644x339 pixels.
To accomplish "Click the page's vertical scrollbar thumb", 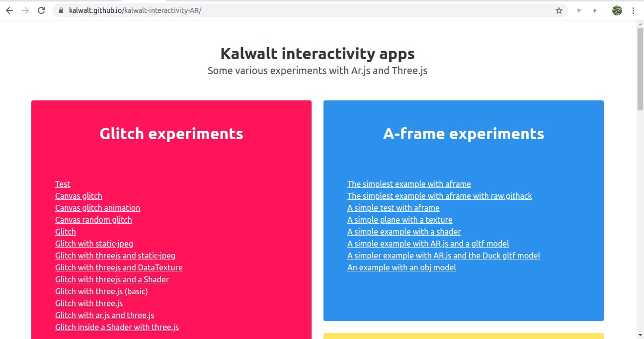I will tap(640, 70).
